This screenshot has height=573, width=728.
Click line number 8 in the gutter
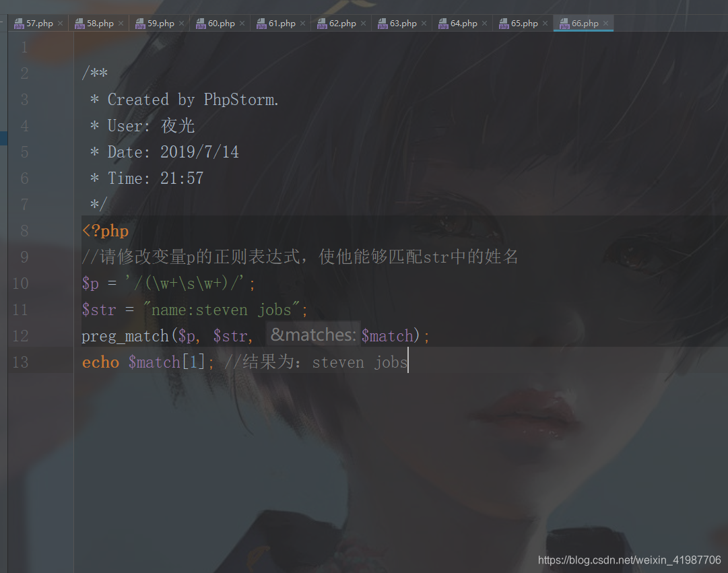(25, 231)
